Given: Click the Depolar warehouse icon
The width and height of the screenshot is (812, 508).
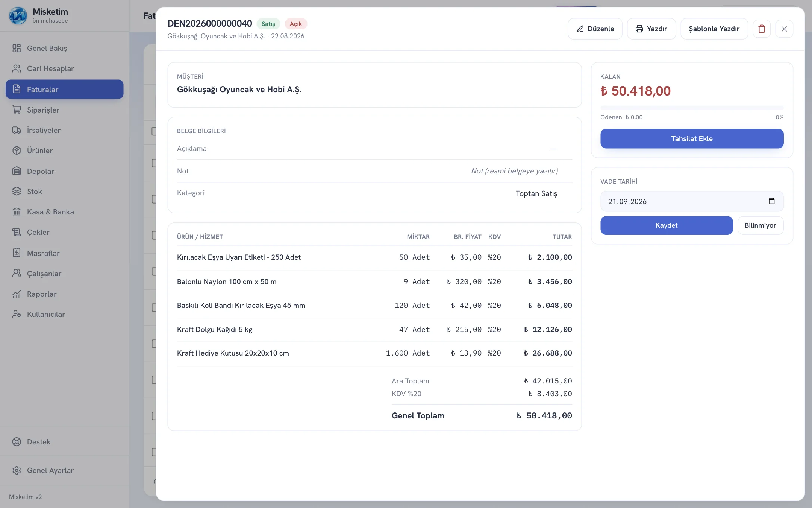Looking at the screenshot, I should click(x=17, y=171).
